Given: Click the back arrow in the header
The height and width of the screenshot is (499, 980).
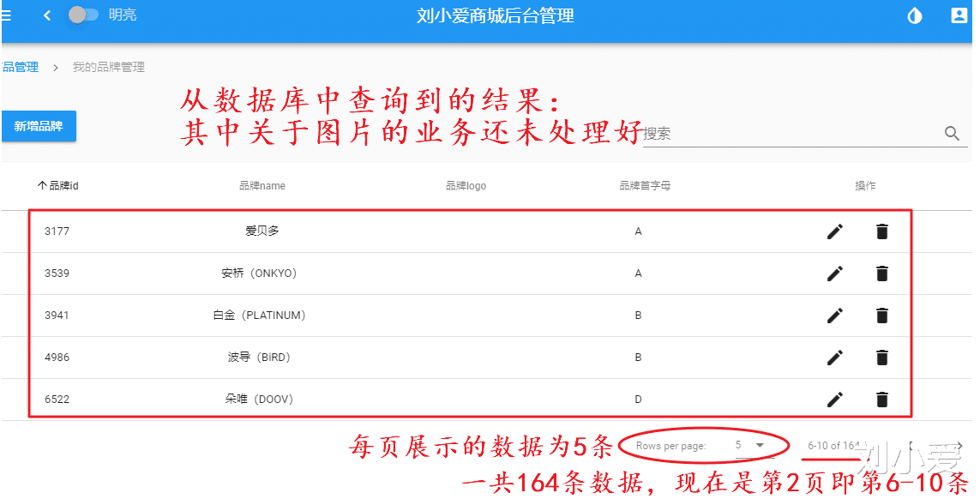Looking at the screenshot, I should pyautogui.click(x=47, y=14).
